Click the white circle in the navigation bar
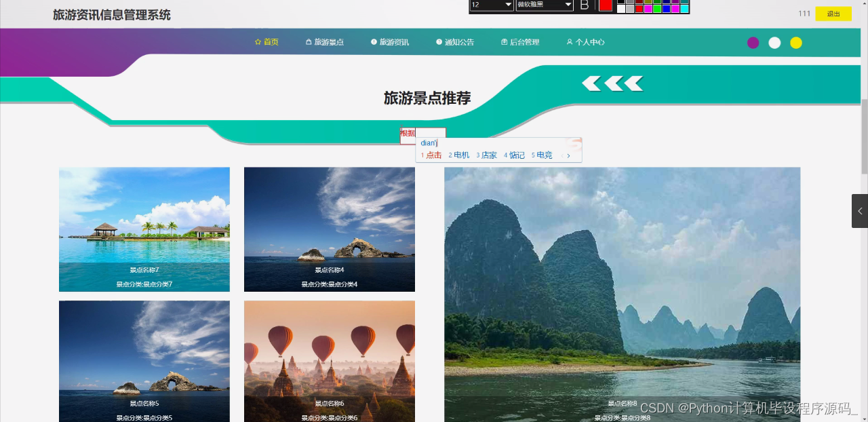The image size is (868, 422). [774, 42]
